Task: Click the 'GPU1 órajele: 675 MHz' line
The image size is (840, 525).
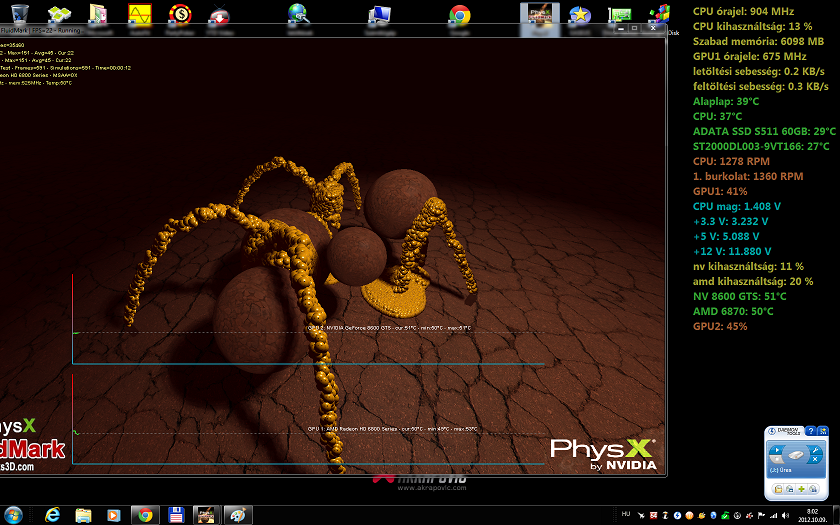Action: (749, 56)
